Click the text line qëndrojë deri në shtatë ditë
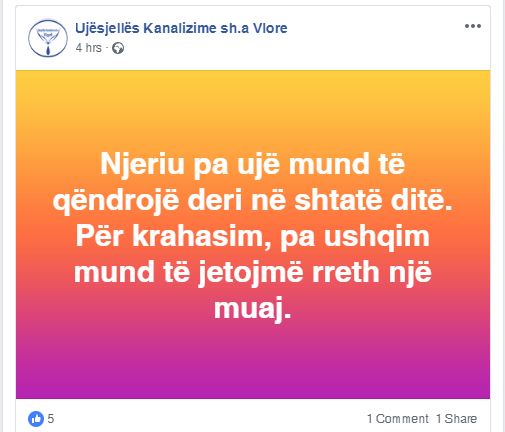 (253, 200)
